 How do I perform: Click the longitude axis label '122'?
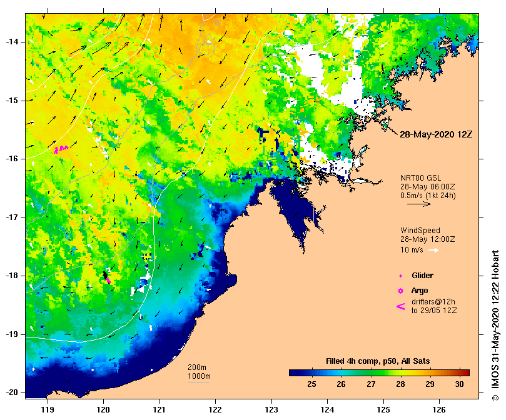[215, 410]
